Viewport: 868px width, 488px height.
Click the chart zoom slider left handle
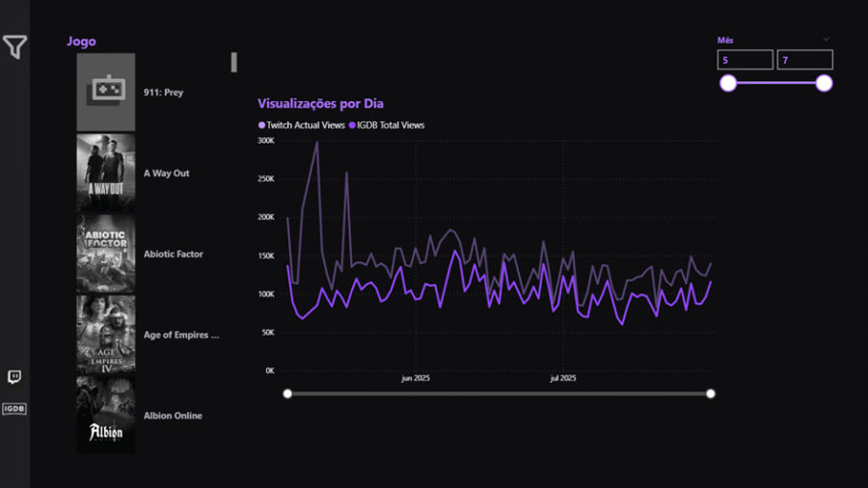pos(287,393)
